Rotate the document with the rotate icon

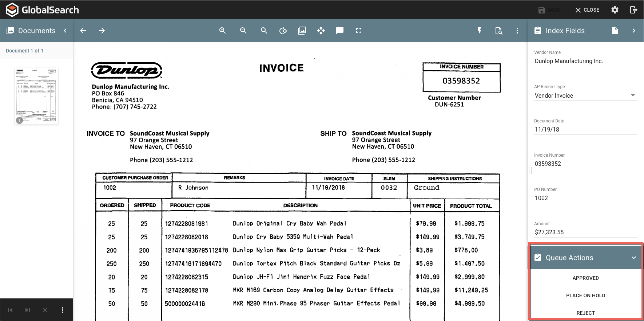(x=283, y=31)
